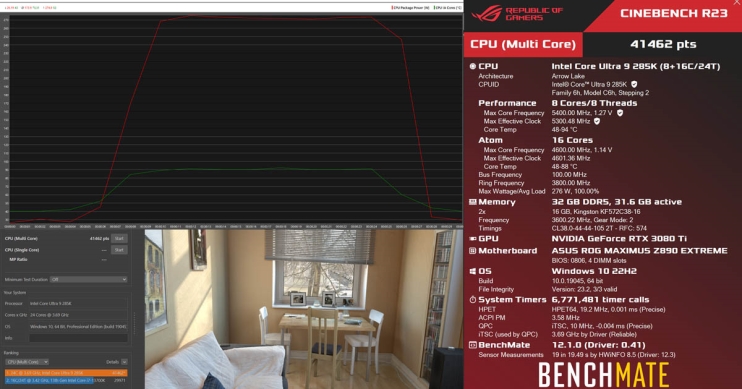Screen dimensions: 742x389
Task: Click the Kingston KF572C38-16 memory entry
Action: [x=596, y=212]
